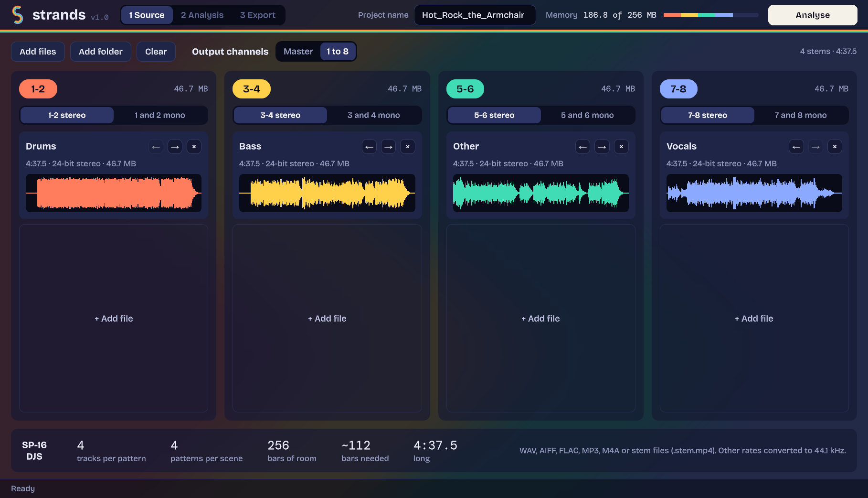868x498 pixels.
Task: Move the Other stem right
Action: 602,147
